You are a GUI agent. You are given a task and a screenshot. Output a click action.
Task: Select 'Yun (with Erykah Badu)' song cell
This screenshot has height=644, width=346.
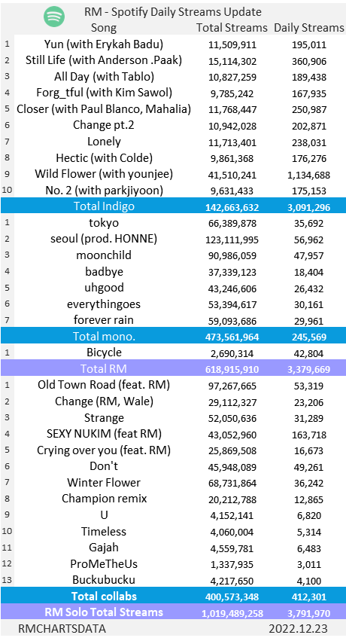point(104,44)
